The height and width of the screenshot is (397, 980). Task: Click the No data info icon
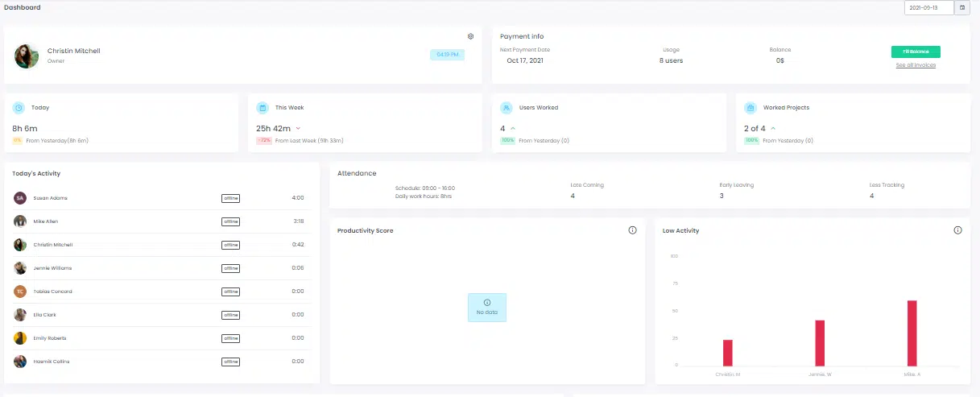coord(487,302)
